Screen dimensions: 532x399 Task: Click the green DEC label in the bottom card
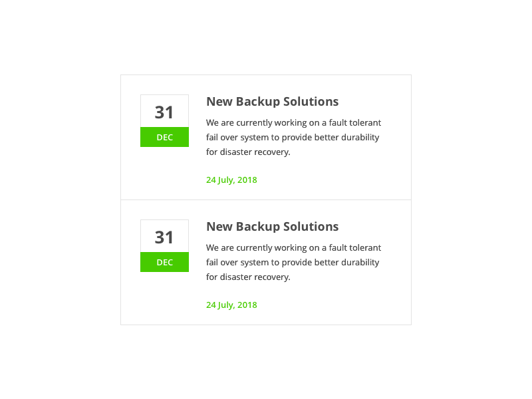[164, 262]
